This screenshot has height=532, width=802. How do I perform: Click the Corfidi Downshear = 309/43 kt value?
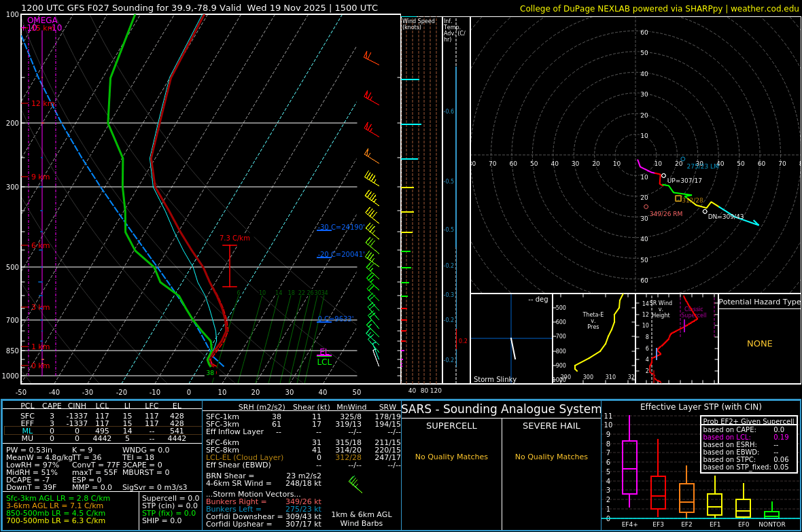coord(264,516)
